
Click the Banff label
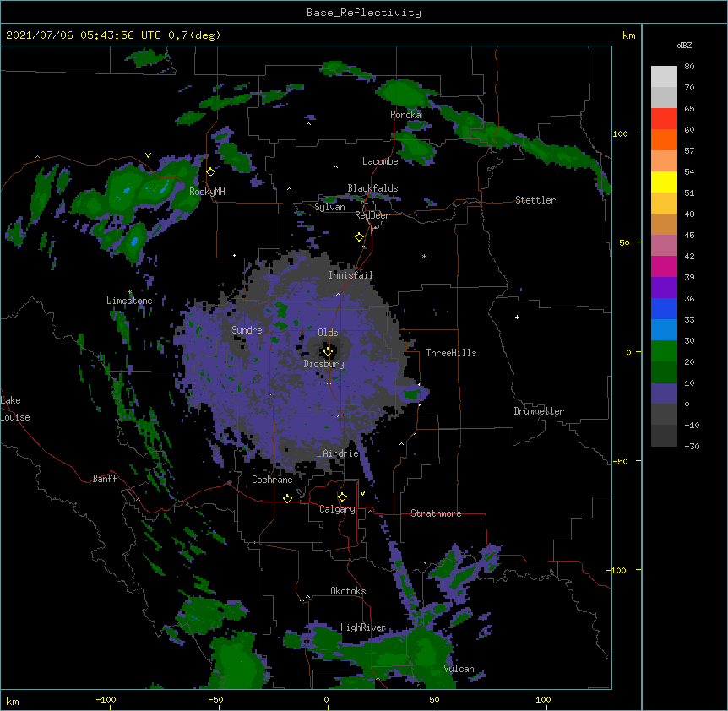click(x=105, y=479)
